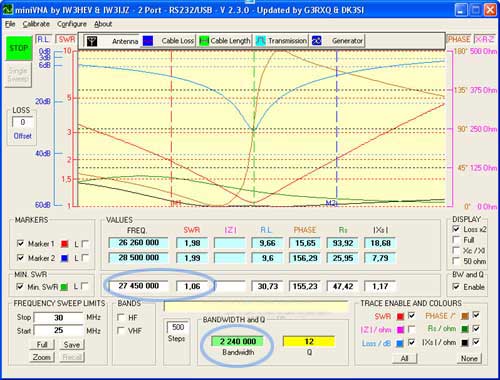
Task: Click the red SWR trace colour swatch
Action: click(400, 316)
